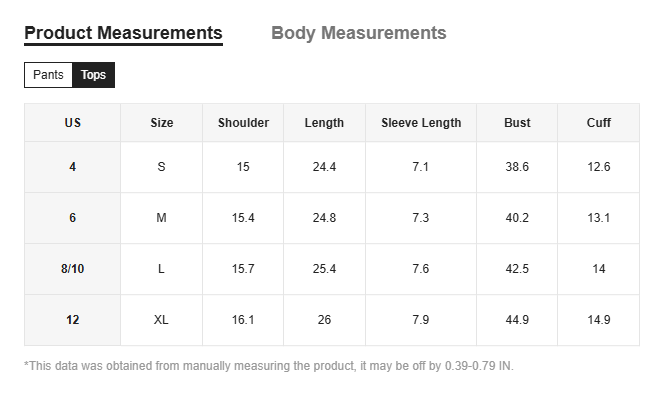
Task: Click the Sleeve Length column header
Action: click(x=421, y=123)
